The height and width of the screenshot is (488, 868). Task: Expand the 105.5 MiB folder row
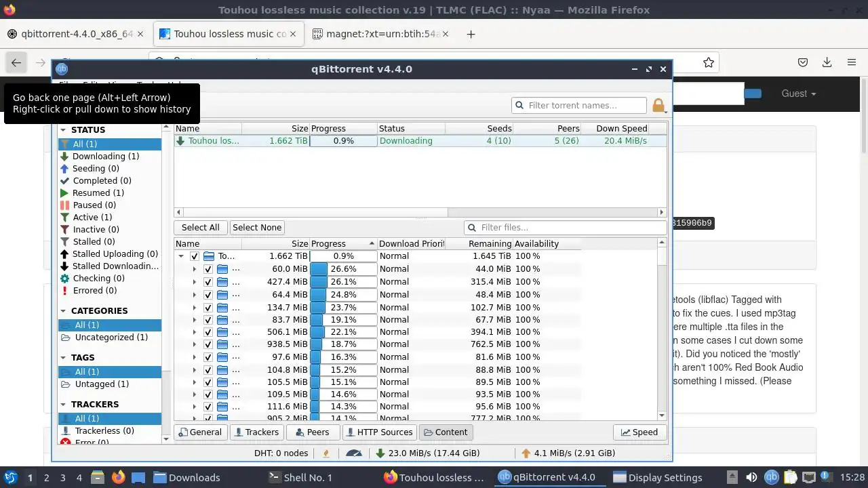195,382
